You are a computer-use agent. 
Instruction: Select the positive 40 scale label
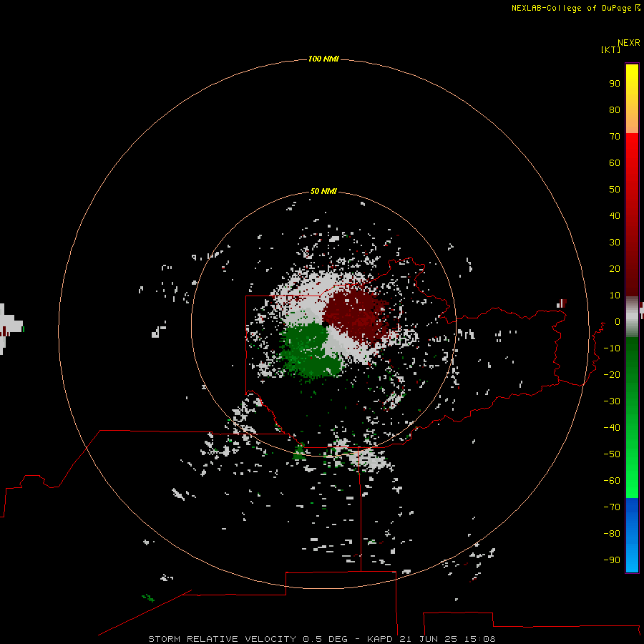click(x=615, y=216)
